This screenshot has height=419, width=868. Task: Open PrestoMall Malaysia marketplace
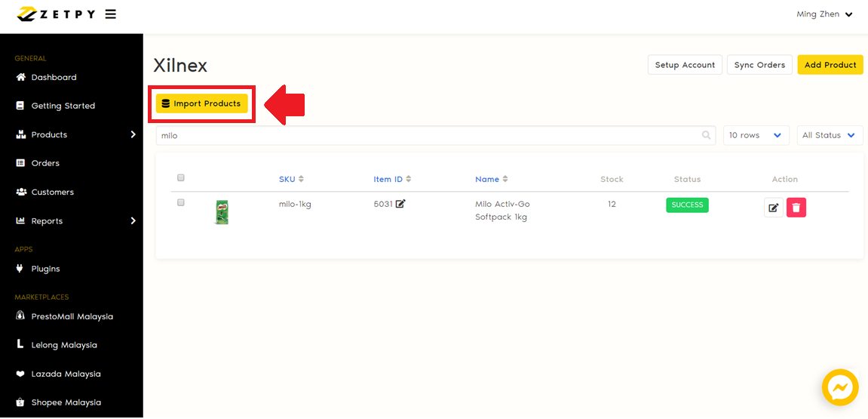click(72, 316)
